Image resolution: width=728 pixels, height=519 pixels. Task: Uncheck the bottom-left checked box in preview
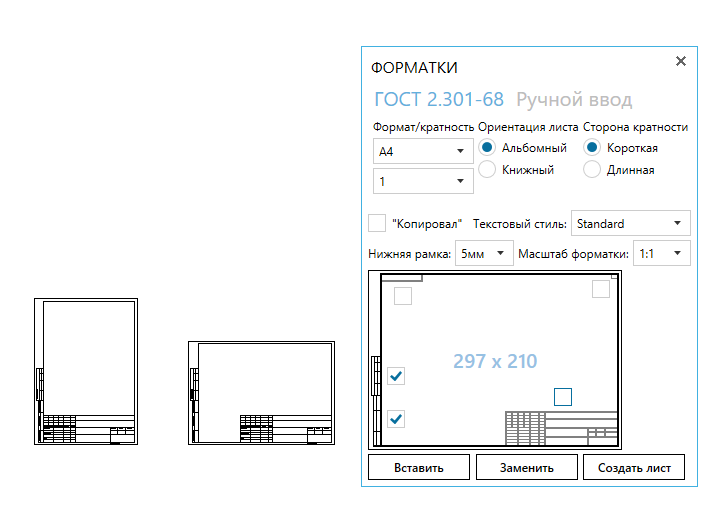(x=396, y=418)
